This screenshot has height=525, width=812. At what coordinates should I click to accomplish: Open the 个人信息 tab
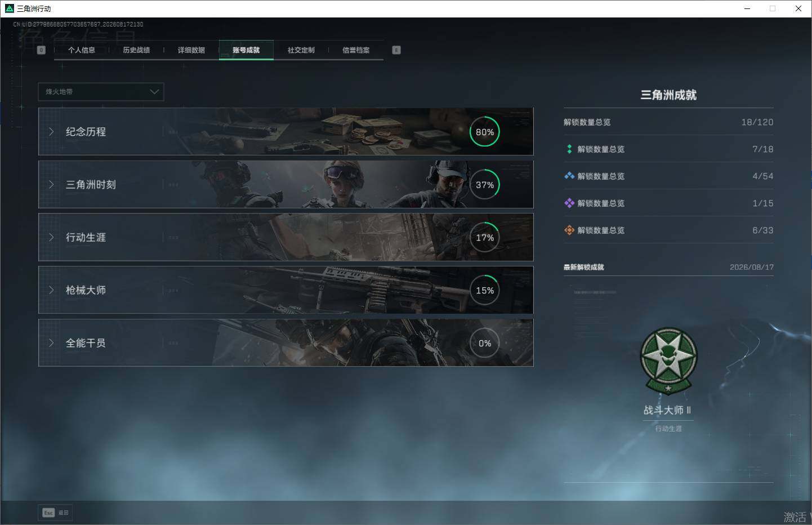coord(82,50)
